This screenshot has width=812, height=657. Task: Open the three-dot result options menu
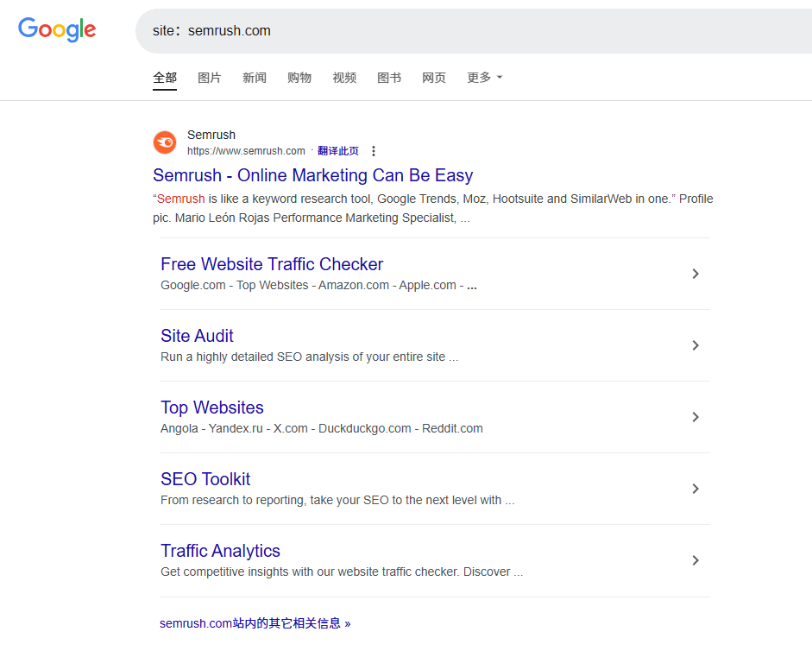(x=374, y=151)
